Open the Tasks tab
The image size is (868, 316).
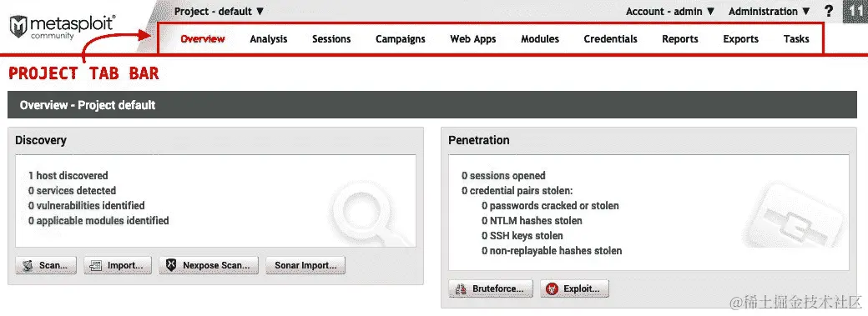[796, 38]
